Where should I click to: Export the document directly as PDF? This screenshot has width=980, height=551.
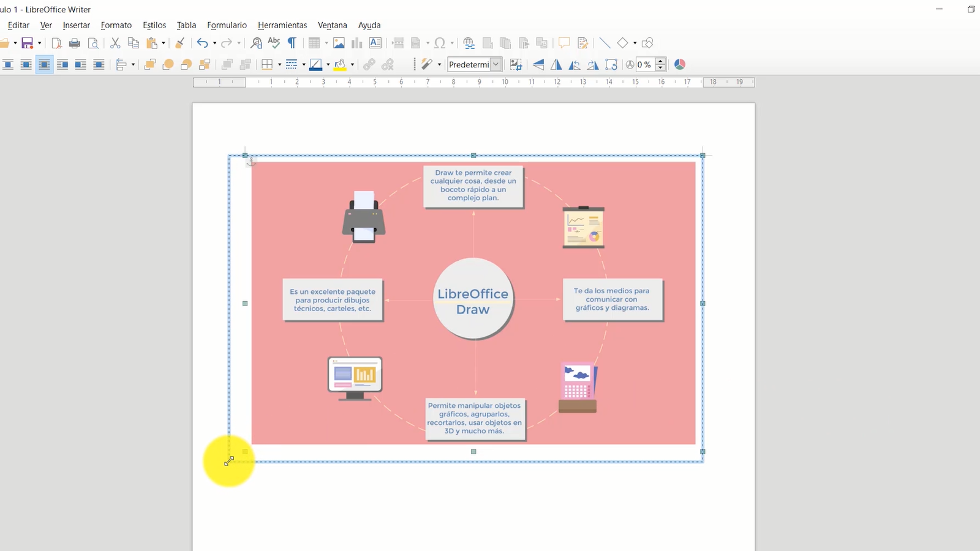(x=56, y=43)
